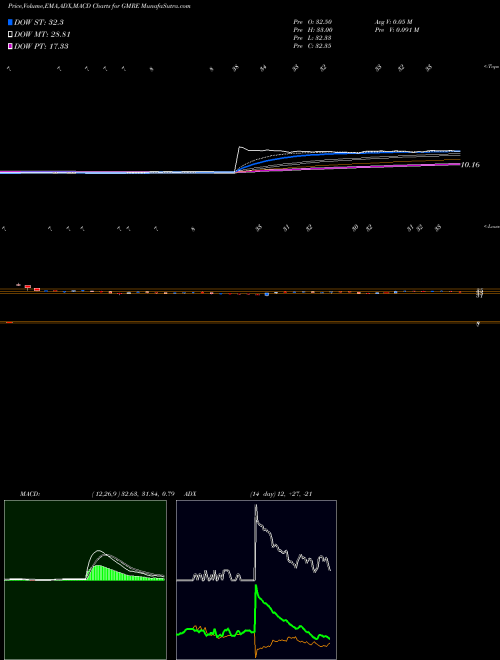Click the white DOW MT color swatch
This screenshot has height=660, width=500.
(10, 35)
